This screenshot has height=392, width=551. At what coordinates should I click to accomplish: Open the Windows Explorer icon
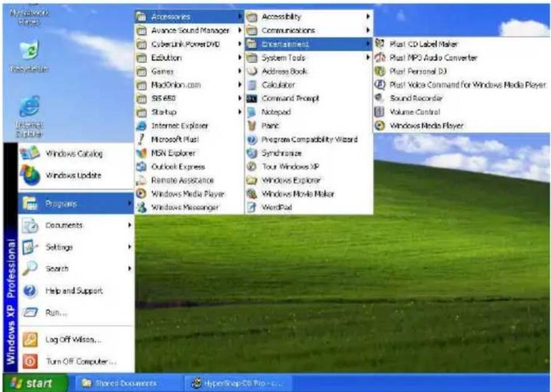[252, 180]
